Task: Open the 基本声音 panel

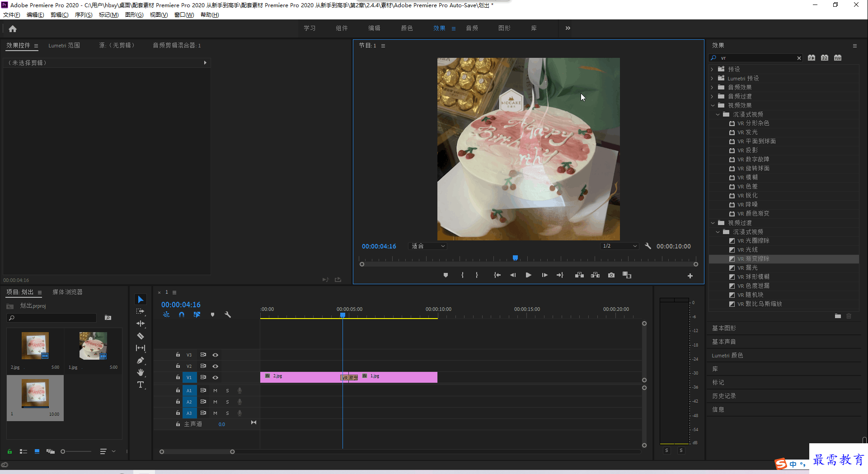Action: 724,342
